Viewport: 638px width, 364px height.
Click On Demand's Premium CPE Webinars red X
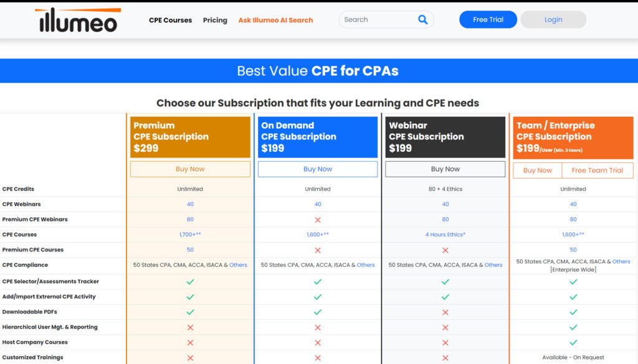[x=318, y=220]
